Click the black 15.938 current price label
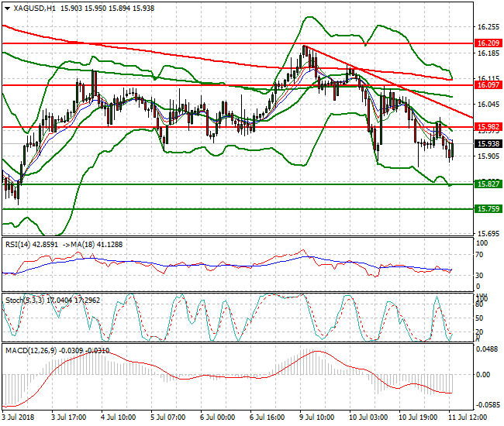 click(488, 144)
